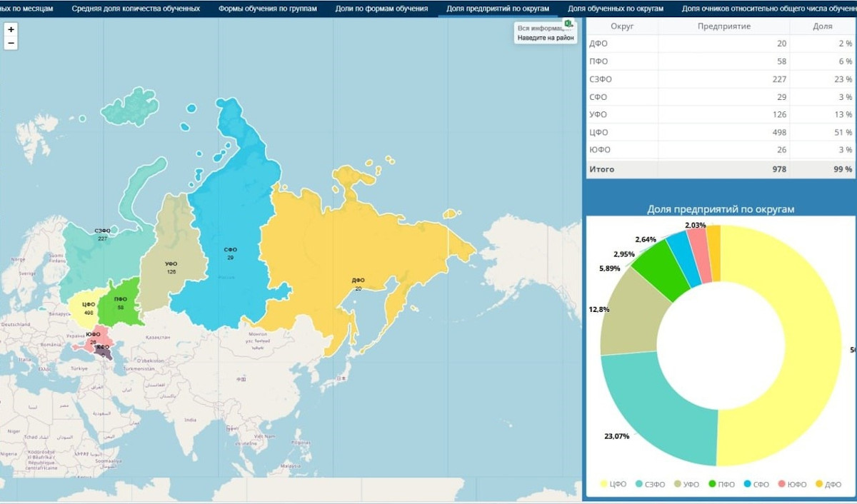Screen dimensions: 857x504
Task: Sort table by 'Предприятие' column header
Action: [724, 26]
